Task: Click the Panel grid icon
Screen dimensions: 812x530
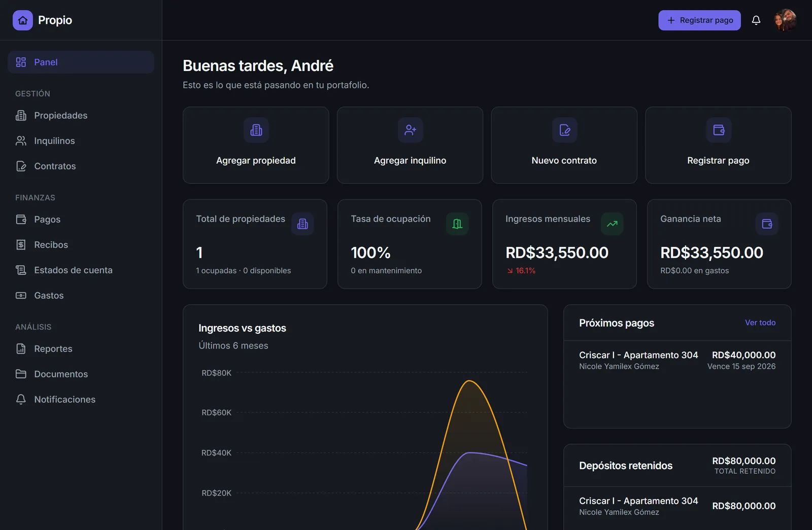Action: (x=21, y=62)
